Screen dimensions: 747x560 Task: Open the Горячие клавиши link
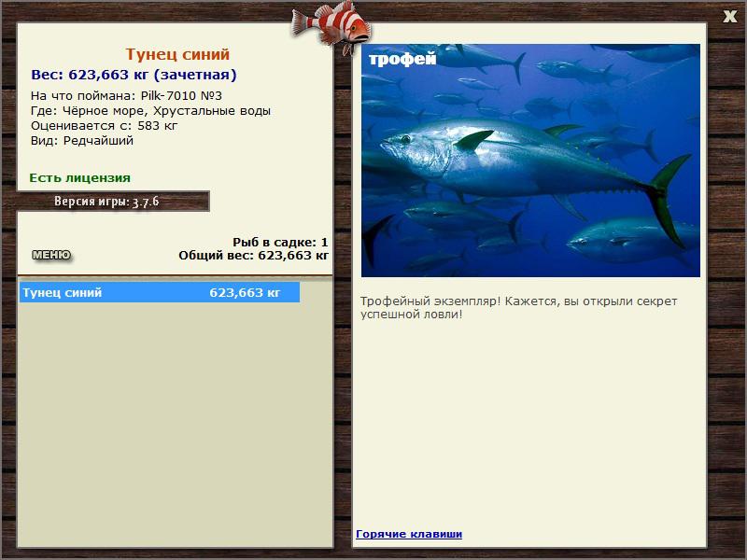409,534
